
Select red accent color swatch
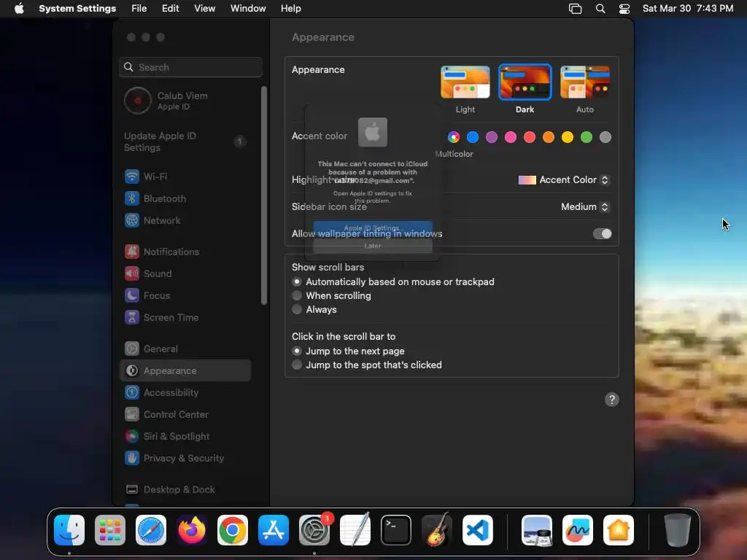pos(530,137)
